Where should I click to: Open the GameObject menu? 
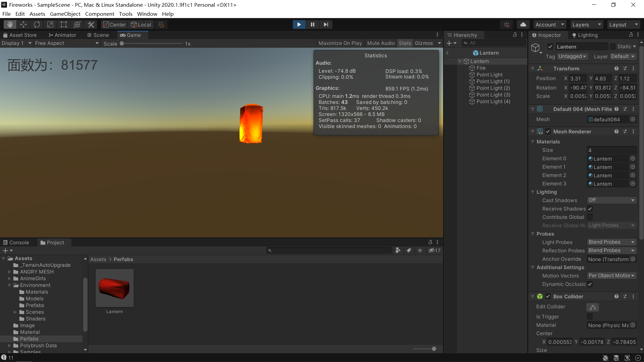(65, 14)
